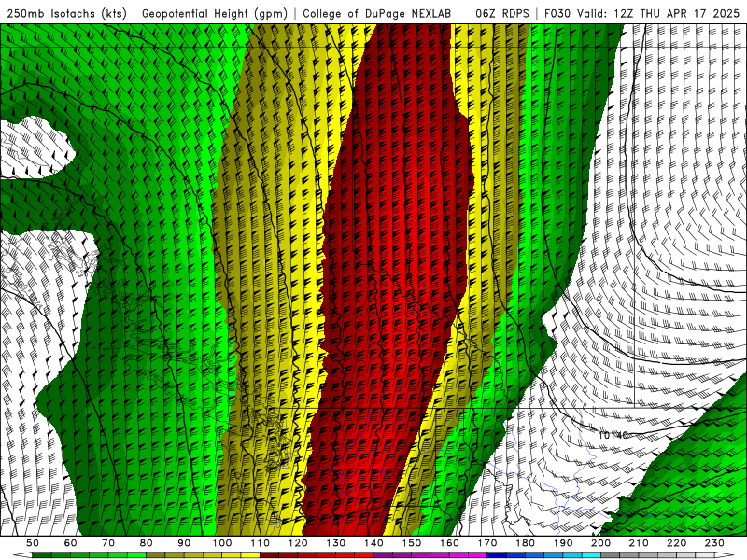Click the '190' value on the color scale
Screen dimensions: 747x560
tap(563, 543)
